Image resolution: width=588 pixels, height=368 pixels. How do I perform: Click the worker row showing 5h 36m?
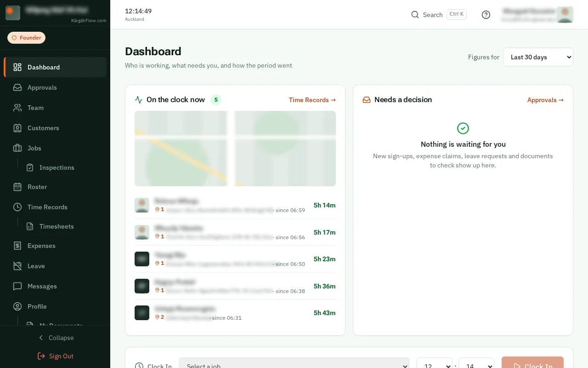(x=235, y=286)
